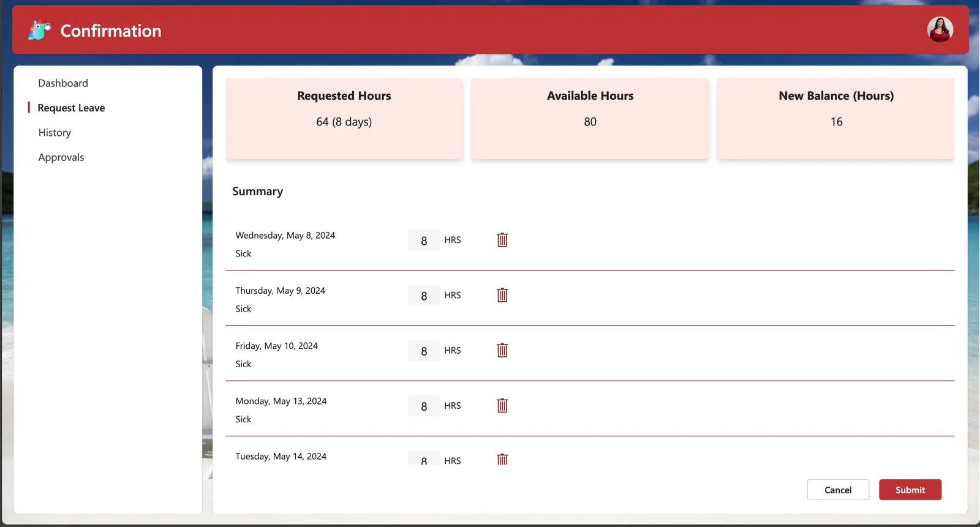The image size is (980, 527).
Task: Select the 'Friday, May 10, 2024' date text
Action: click(x=277, y=346)
